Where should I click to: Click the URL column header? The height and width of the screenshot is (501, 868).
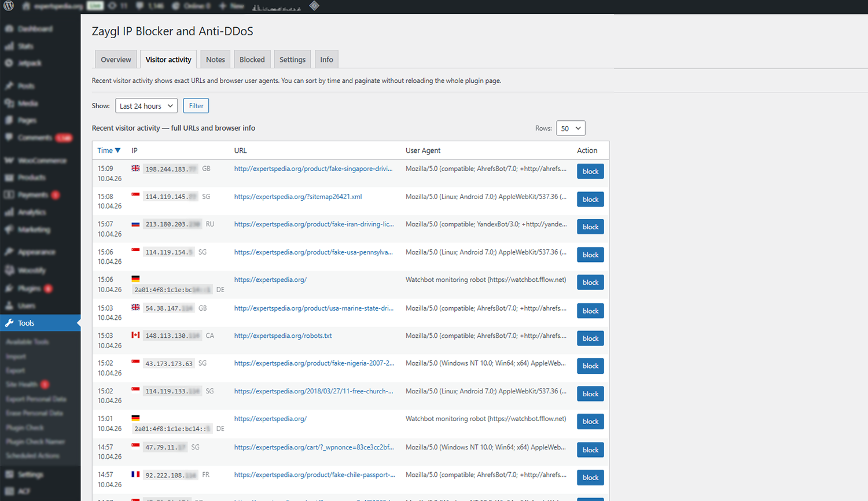[240, 150]
